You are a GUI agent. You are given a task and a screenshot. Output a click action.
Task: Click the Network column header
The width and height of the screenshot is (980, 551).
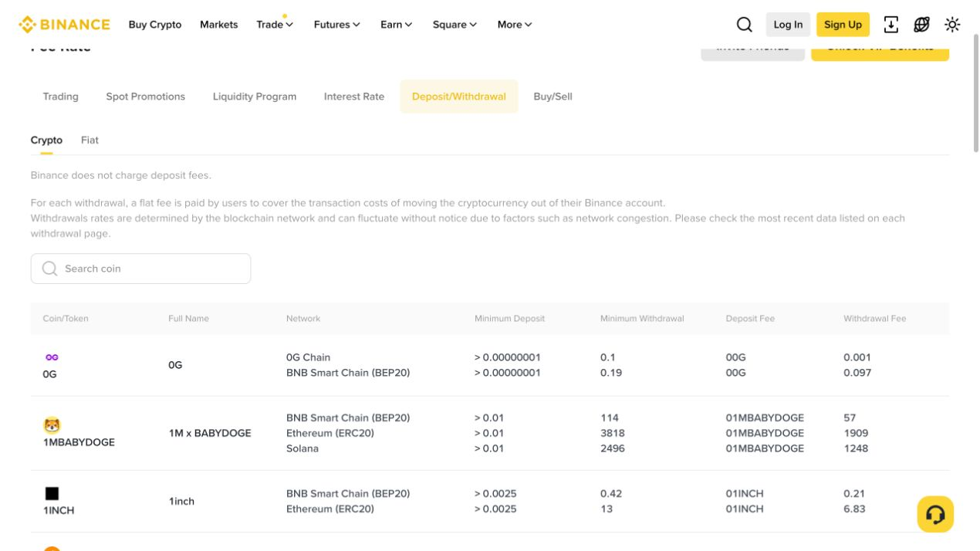pos(303,319)
